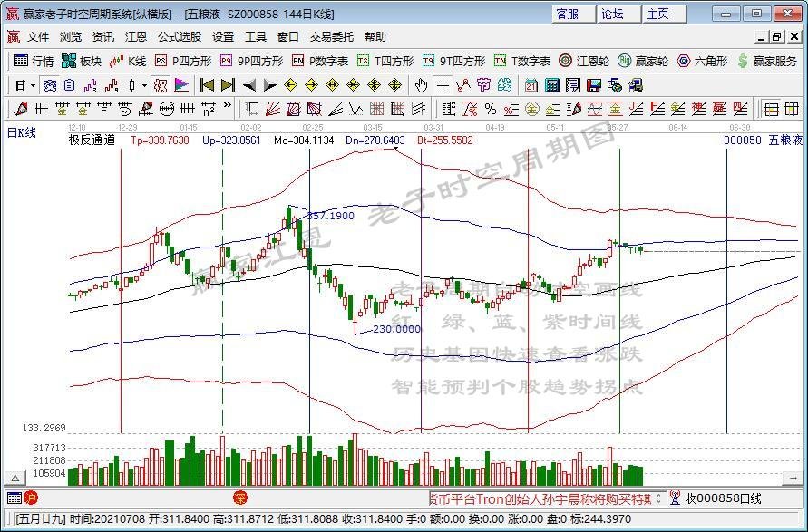This screenshot has height=532, width=808.
Task: Click the chart scroll-right arrow button
Action: [x=793, y=479]
